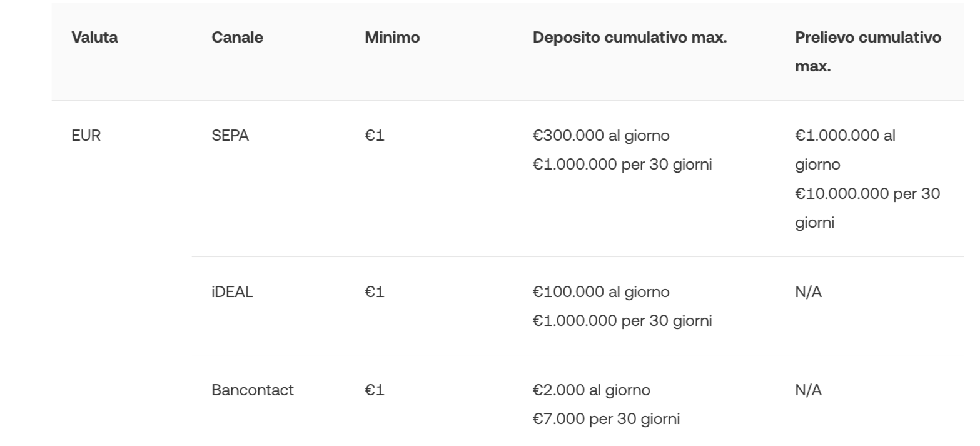Screen dimensions: 980x446
Task: Click the Prelievo cumulativo max. header
Action: [x=867, y=51]
